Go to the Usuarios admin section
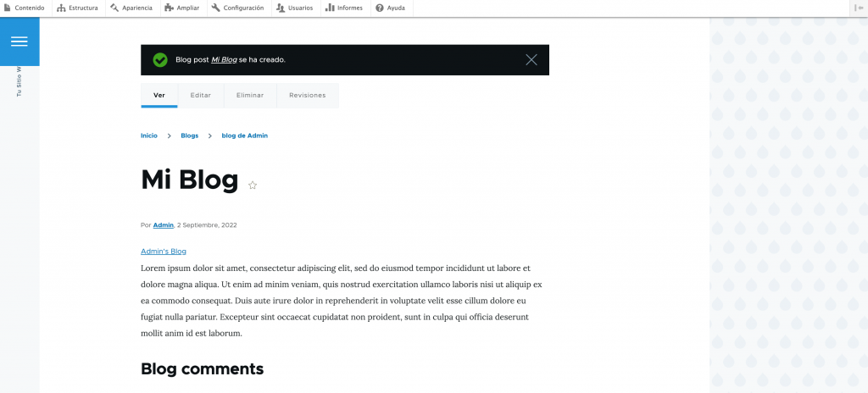This screenshot has height=393, width=868. tap(294, 8)
